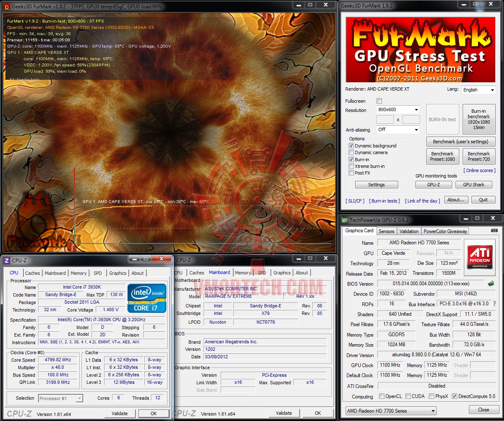Open Graphics tab in Mainboard CPU-Z window
This screenshot has width=504, height=421.
click(x=282, y=273)
